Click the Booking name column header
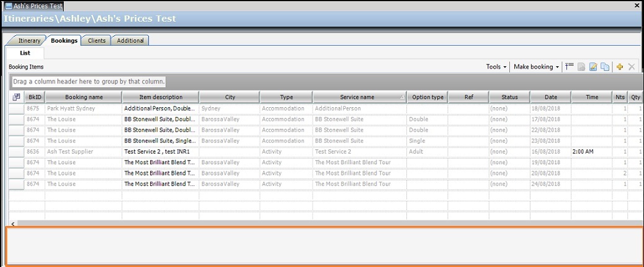This screenshot has width=644, height=267. click(x=84, y=97)
